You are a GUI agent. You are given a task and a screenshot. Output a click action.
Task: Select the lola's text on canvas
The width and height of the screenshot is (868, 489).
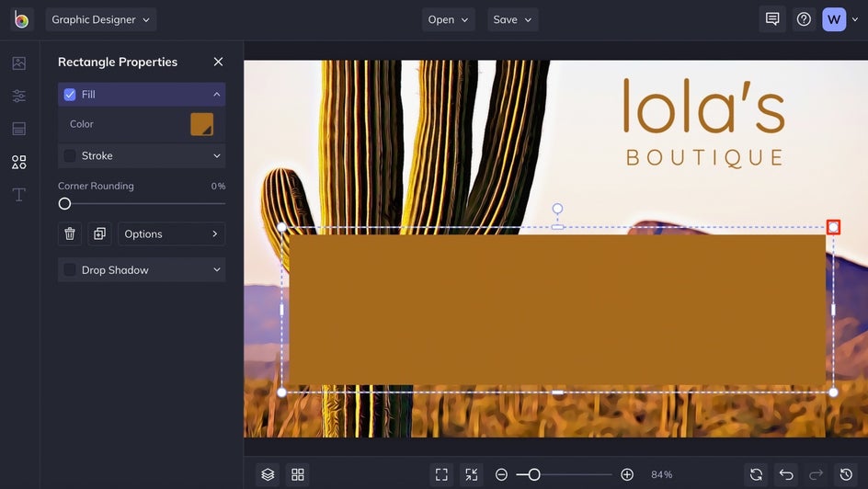(704, 105)
